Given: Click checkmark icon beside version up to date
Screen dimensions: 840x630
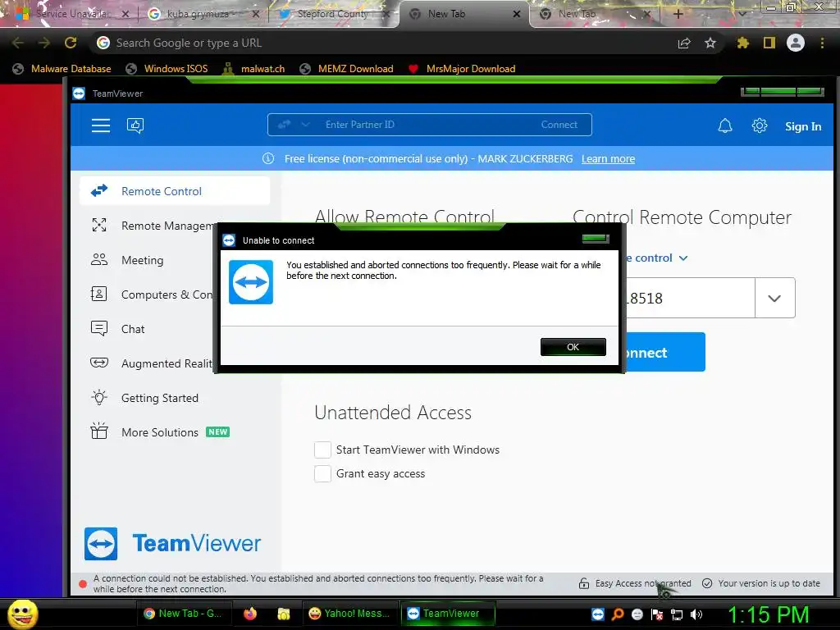Looking at the screenshot, I should (707, 583).
